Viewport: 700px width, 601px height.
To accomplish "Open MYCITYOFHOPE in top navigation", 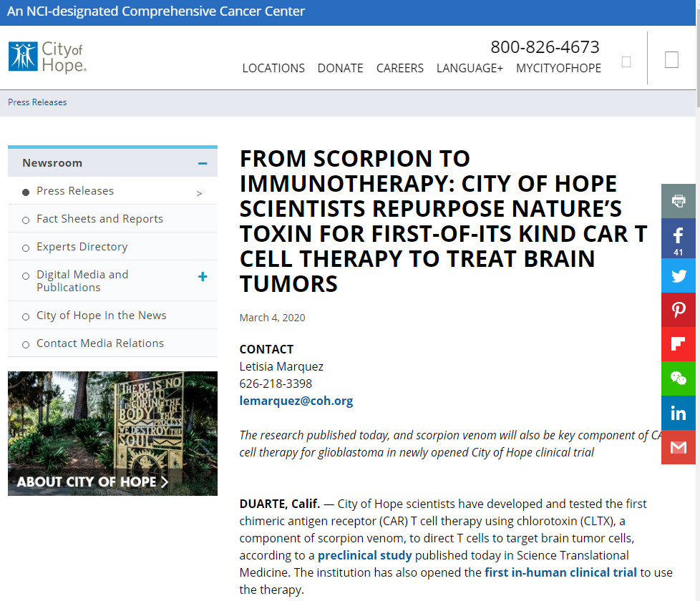I will (558, 68).
